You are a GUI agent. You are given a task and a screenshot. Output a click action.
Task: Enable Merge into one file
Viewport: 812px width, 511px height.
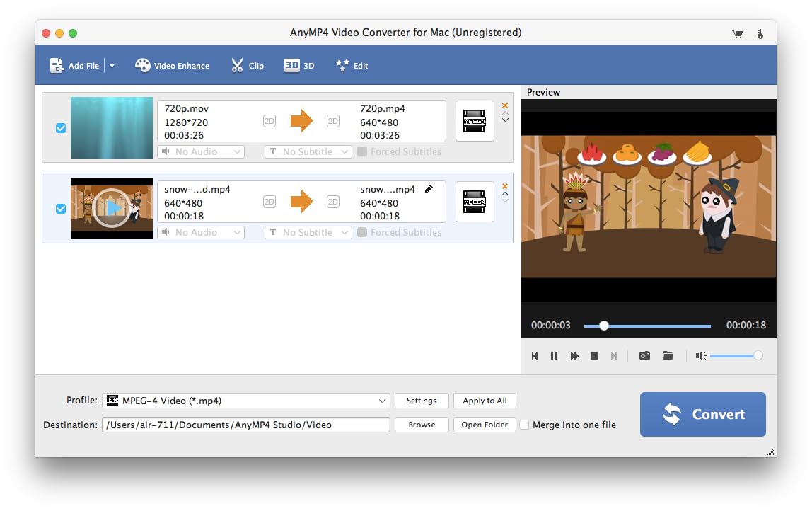point(524,425)
